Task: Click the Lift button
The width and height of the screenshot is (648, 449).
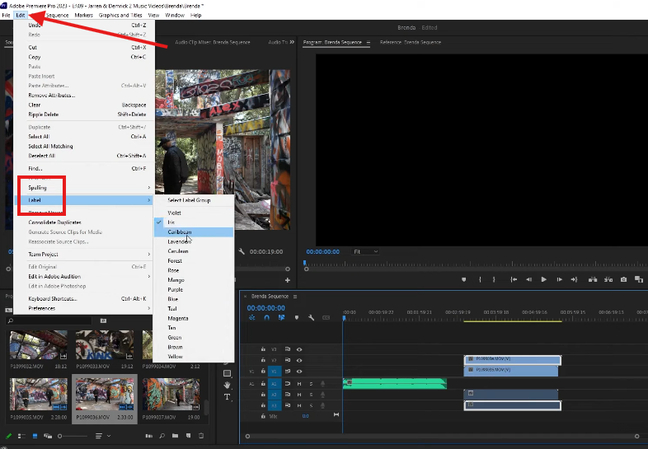Action: (593, 279)
